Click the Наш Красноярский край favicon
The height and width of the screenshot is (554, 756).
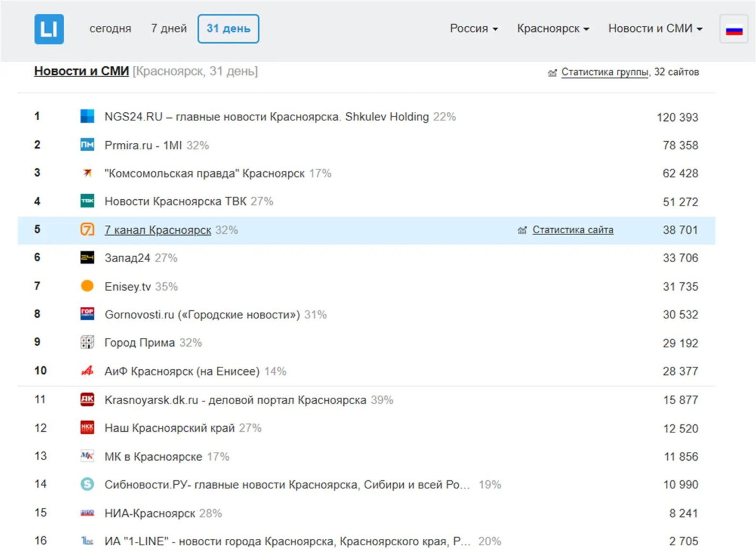pyautogui.click(x=87, y=428)
